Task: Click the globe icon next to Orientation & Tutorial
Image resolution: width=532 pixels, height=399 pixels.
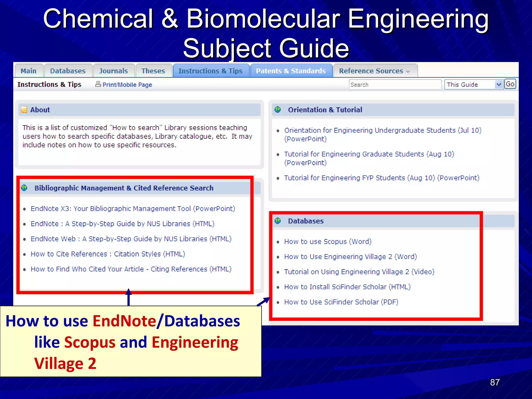Action: click(278, 110)
